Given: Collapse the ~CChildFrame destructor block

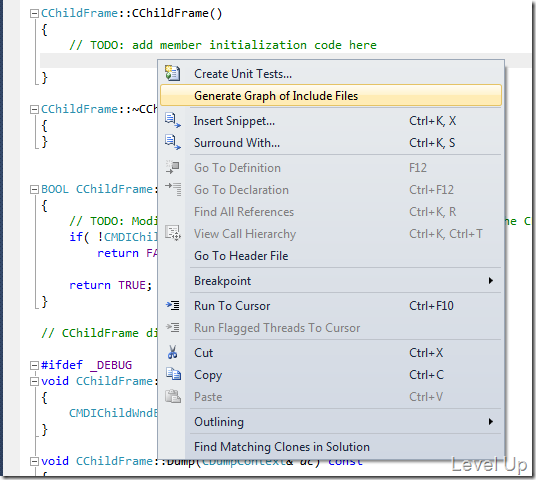Looking at the screenshot, I should point(34,110).
